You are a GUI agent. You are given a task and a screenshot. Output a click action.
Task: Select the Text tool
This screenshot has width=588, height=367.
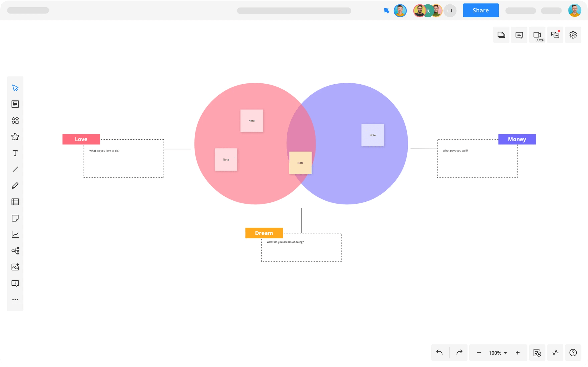click(x=15, y=153)
